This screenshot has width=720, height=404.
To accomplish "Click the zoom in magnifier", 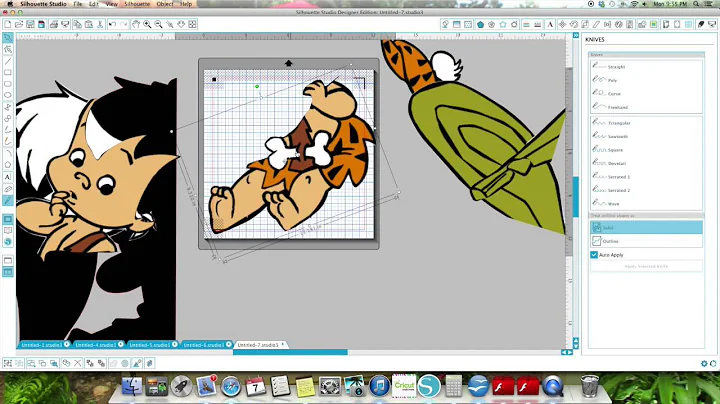I will pos(147,24).
